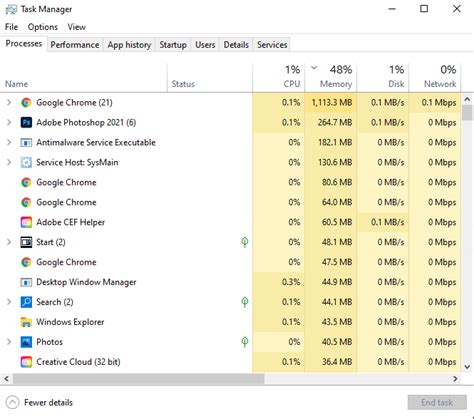The image size is (474, 419).
Task: Select the Processes tab
Action: [24, 44]
